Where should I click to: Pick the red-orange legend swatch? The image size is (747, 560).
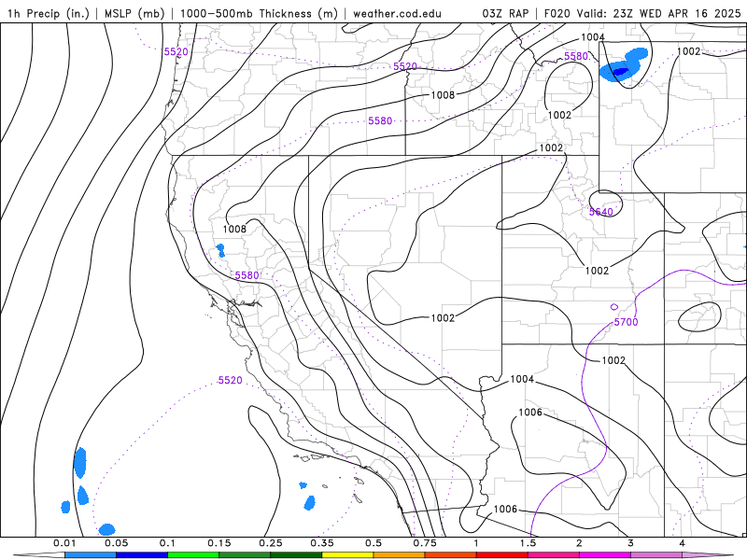(x=451, y=555)
